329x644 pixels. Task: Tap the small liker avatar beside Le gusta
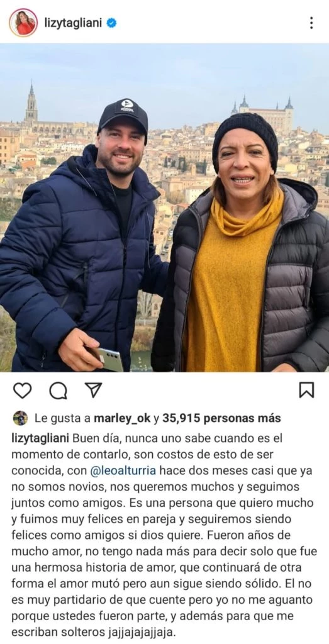pos(20,418)
